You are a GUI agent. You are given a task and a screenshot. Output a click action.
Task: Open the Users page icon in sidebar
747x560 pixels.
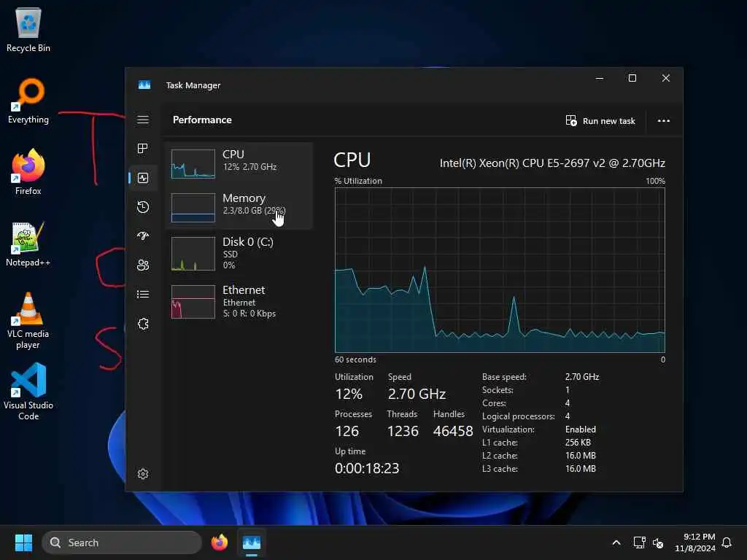(x=143, y=265)
